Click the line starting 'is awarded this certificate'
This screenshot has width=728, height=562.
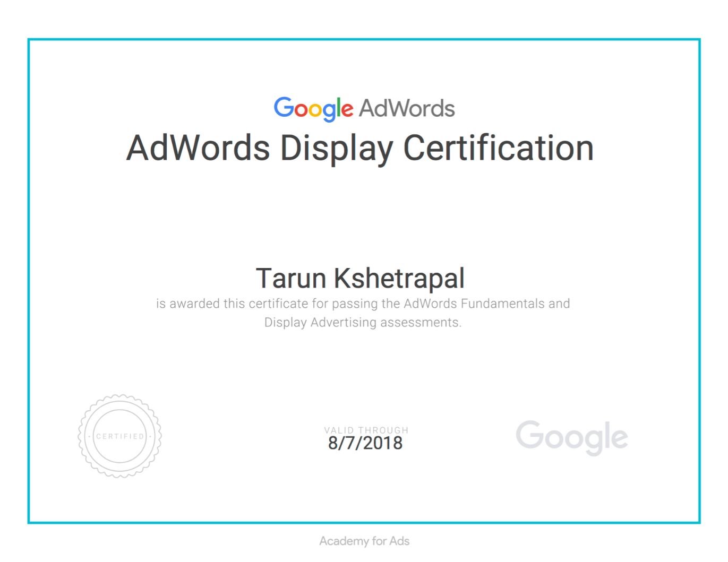[363, 304]
